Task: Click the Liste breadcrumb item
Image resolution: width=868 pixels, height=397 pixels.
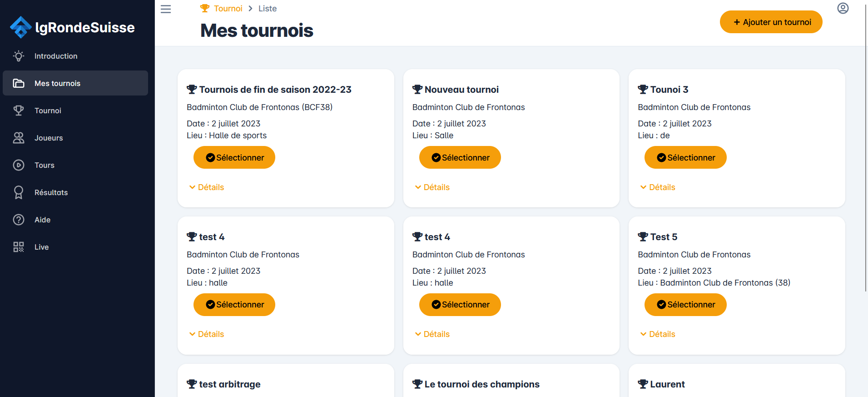Action: coord(267,8)
